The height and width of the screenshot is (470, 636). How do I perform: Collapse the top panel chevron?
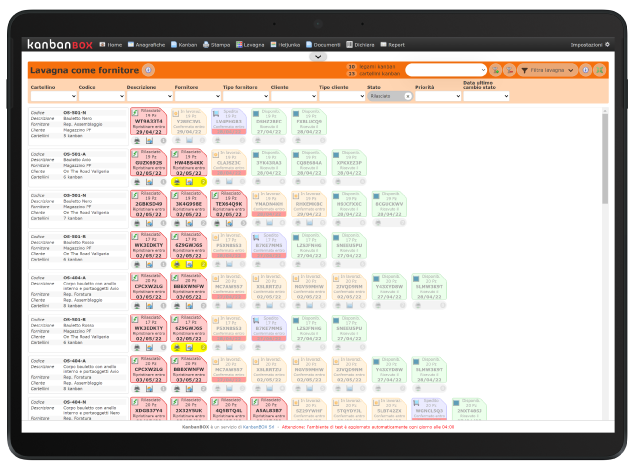318,57
